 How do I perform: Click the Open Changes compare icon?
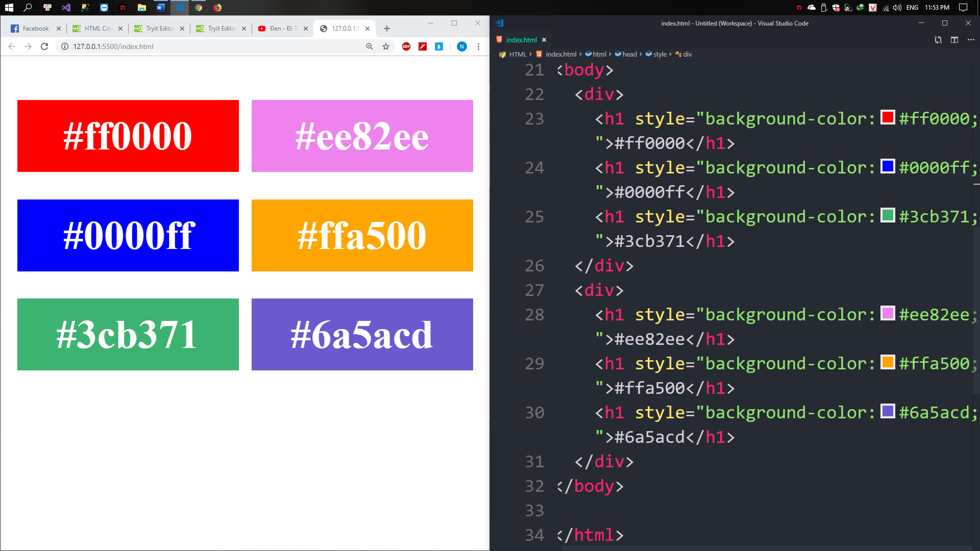coord(938,40)
